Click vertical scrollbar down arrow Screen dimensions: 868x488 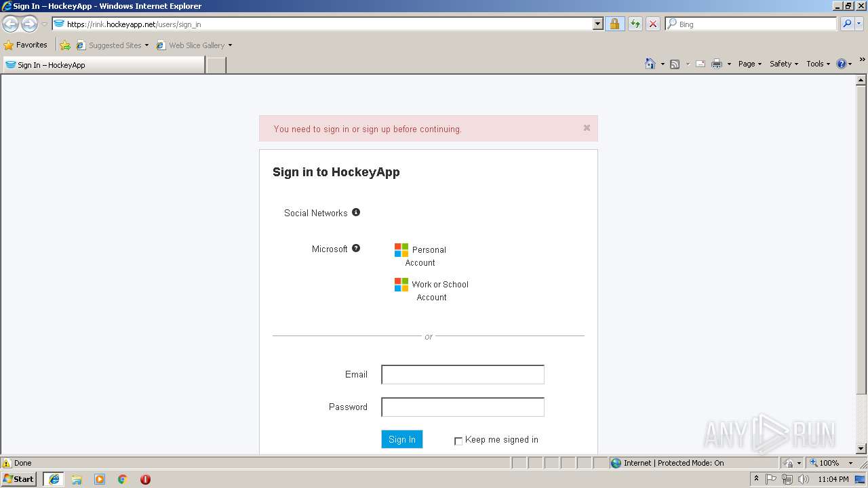point(862,449)
